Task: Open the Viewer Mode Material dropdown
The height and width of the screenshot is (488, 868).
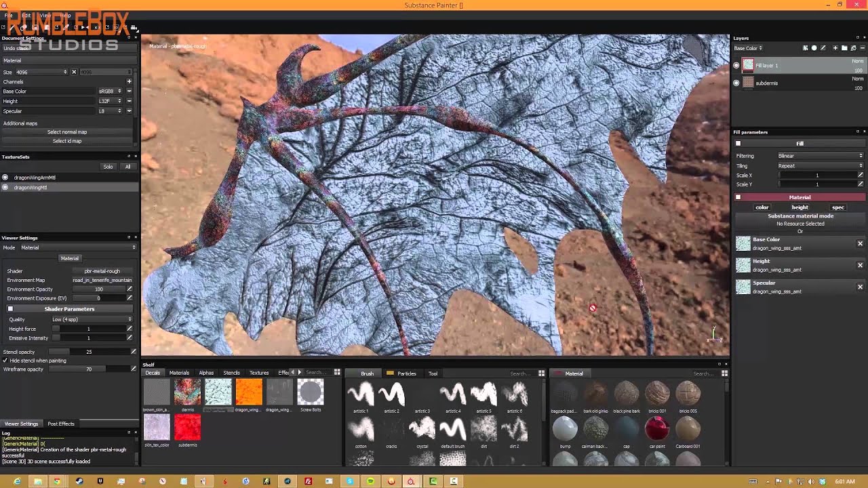Action: [x=78, y=247]
